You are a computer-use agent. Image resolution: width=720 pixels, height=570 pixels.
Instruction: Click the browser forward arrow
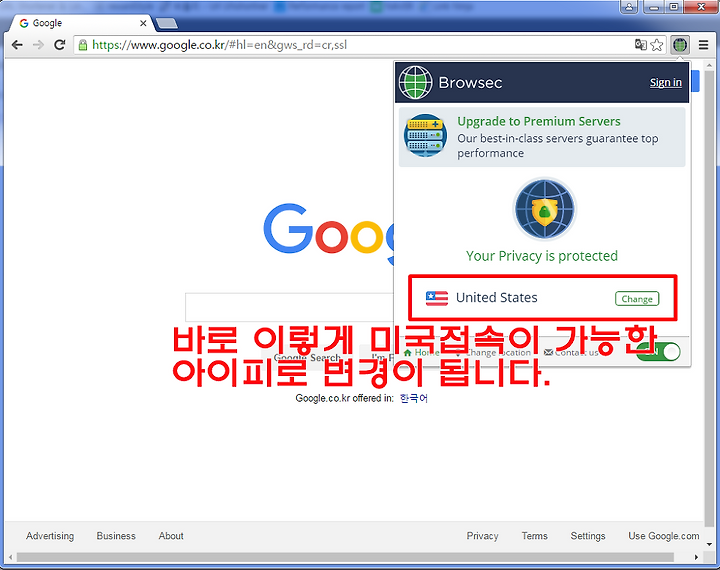(39, 45)
